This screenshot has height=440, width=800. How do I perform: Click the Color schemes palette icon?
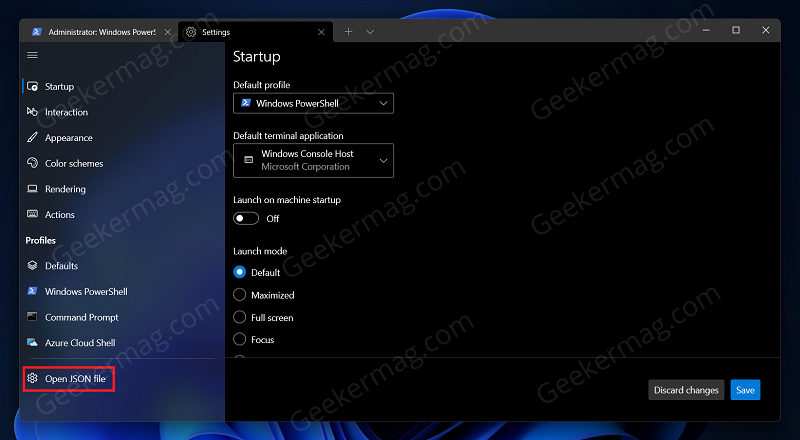[x=32, y=163]
